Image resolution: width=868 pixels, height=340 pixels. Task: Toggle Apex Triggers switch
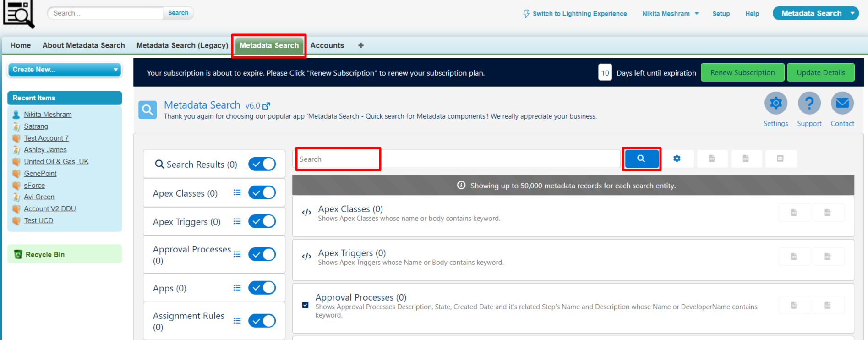point(262,221)
